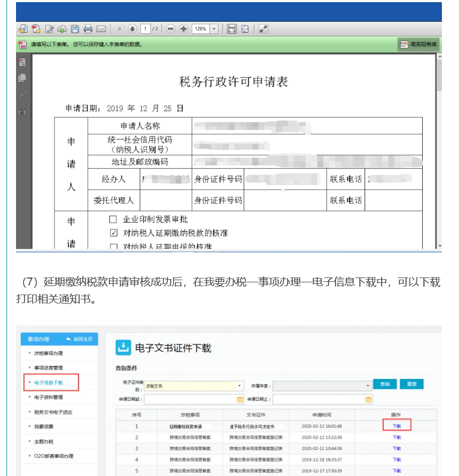This screenshot has width=459, height=476.
Task: Click calendar icon beside 申请日期起 field
Action: click(240, 399)
